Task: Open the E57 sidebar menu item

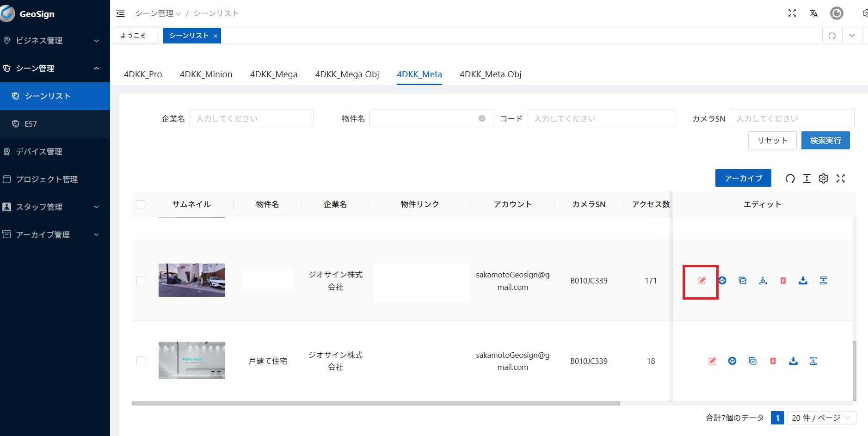Action: [31, 124]
